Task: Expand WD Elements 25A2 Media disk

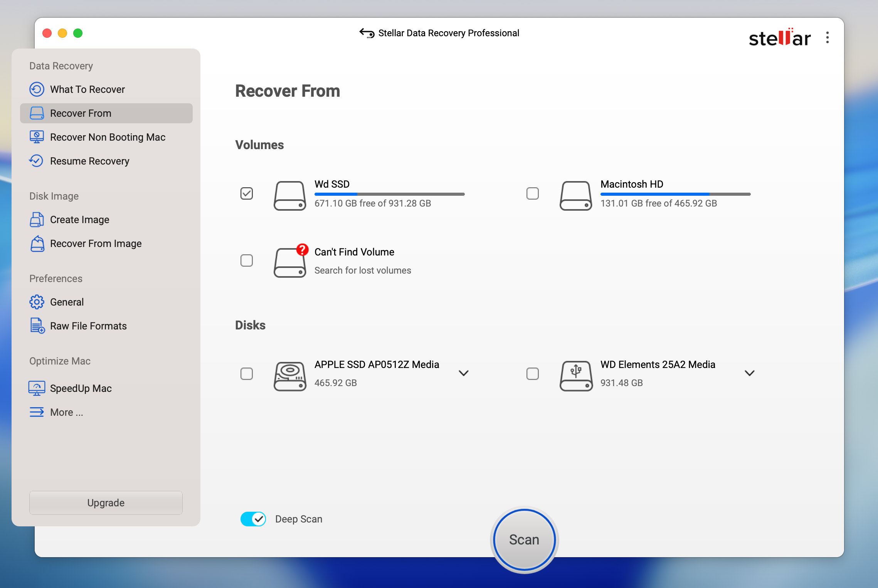Action: point(750,373)
